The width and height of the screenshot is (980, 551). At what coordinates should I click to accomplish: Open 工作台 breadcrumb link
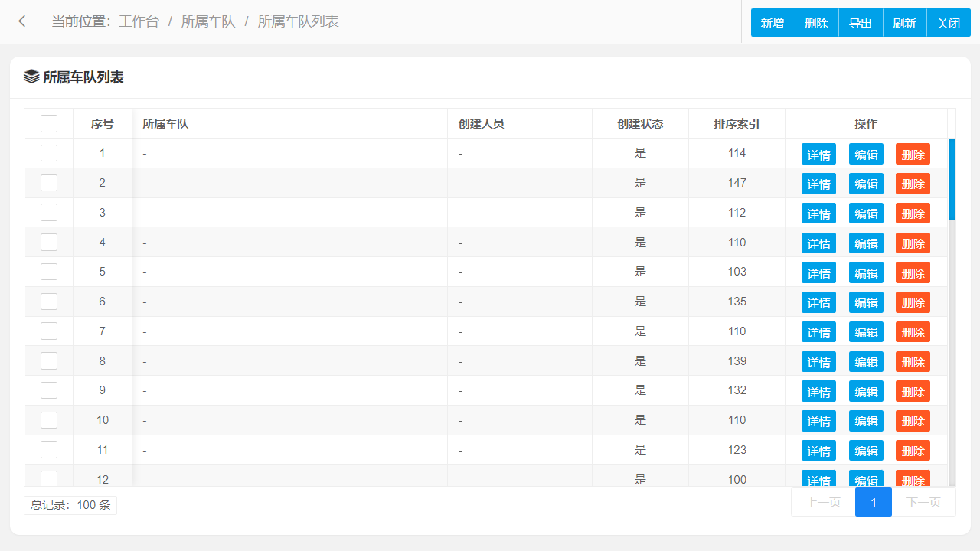[139, 21]
